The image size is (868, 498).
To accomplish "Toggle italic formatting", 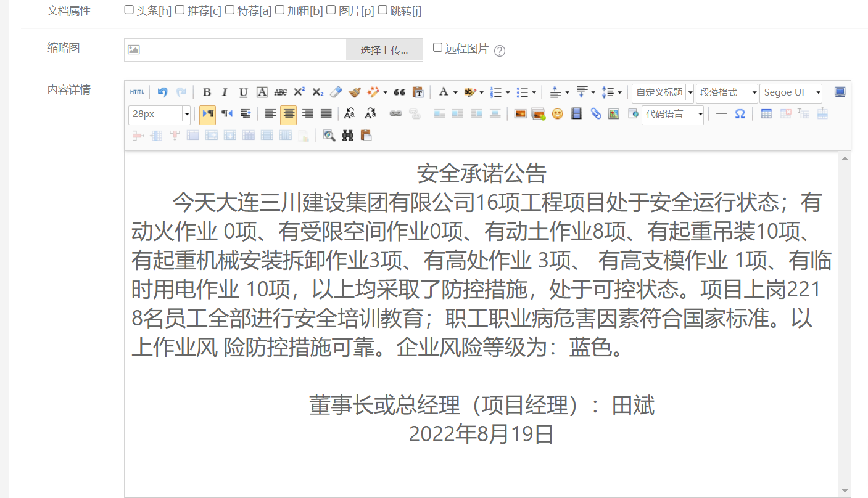I will coord(225,92).
